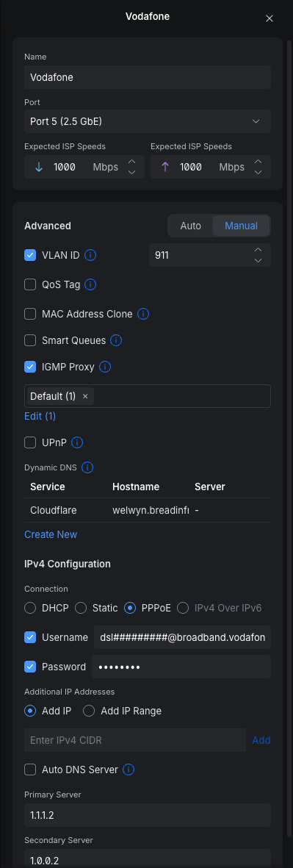Close the Vodafone settings panel
The height and width of the screenshot is (868, 293).
click(x=270, y=18)
